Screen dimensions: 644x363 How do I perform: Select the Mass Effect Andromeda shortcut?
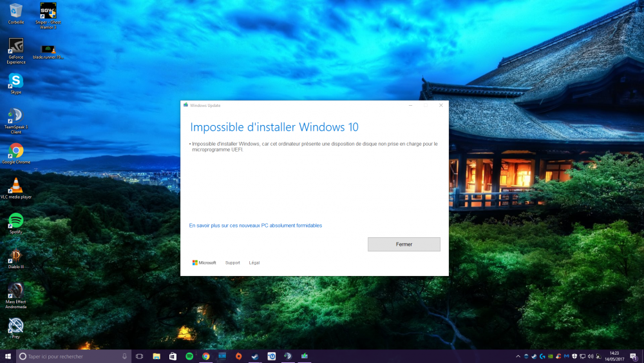[x=16, y=295]
